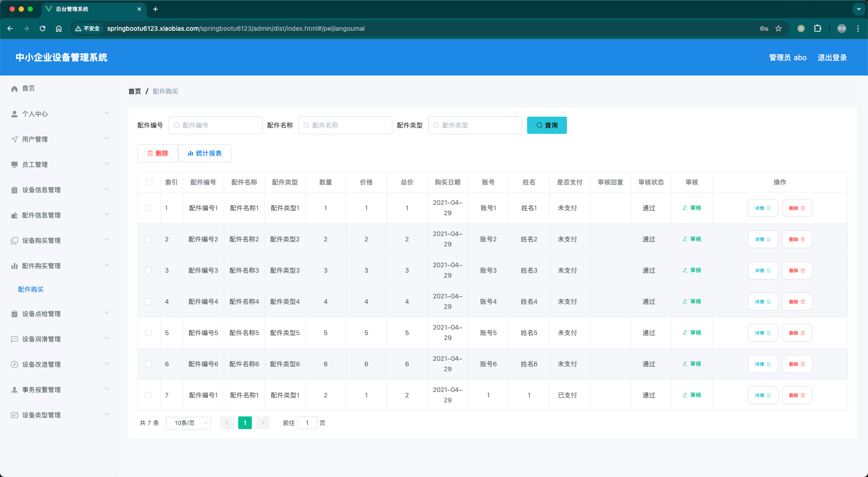Select page 1 in pagination
Screen dimensions: 868x477
point(245,423)
